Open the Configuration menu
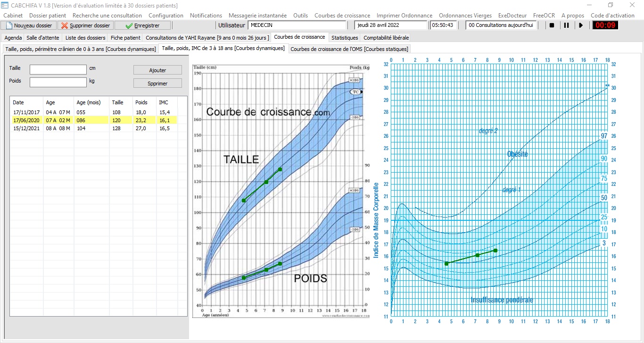This screenshot has height=343, width=644. [166, 16]
